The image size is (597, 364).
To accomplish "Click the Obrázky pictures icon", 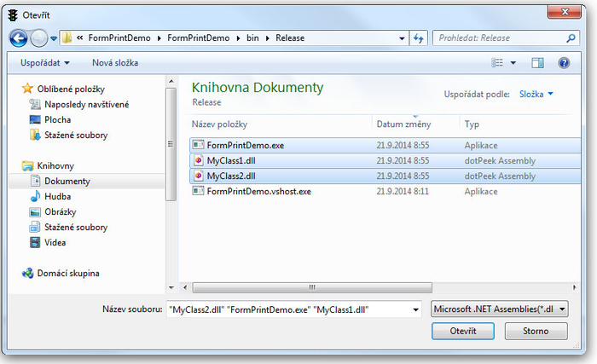I will [35, 212].
